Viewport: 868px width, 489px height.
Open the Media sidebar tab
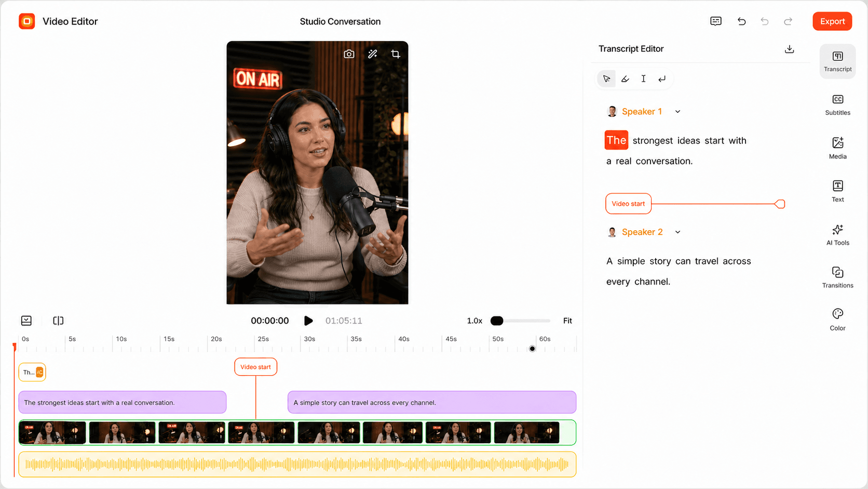837,148
